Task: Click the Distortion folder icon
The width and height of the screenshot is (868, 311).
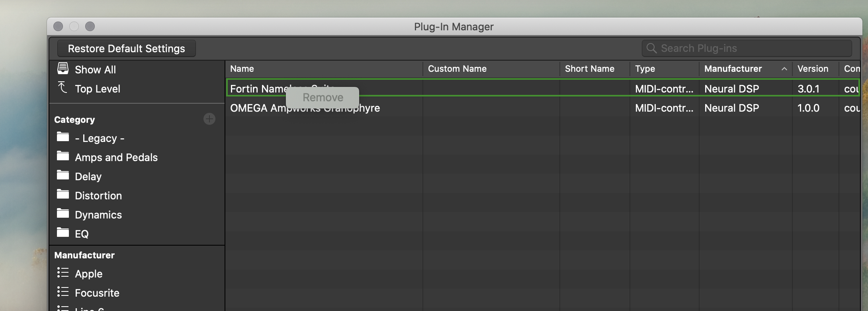Action: (x=63, y=195)
